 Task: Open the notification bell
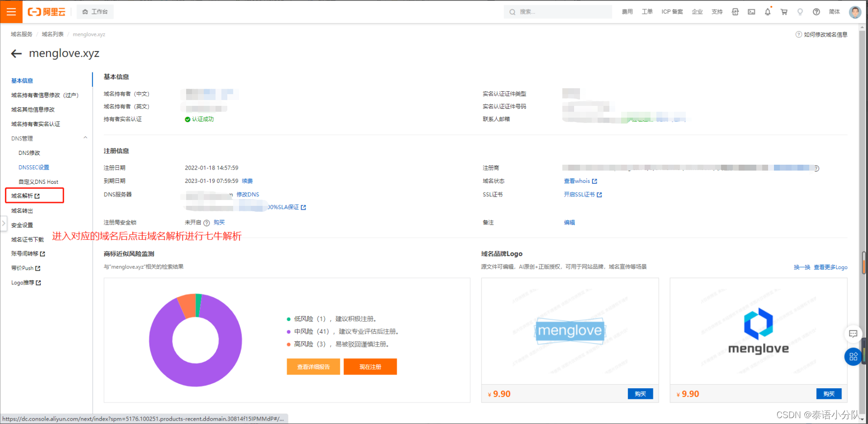(x=768, y=12)
